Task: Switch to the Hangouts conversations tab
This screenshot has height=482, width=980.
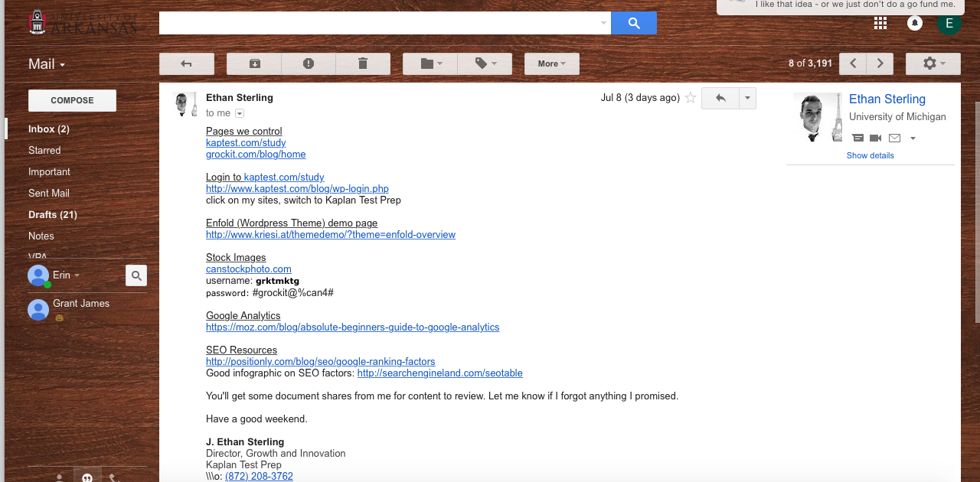Action: (x=87, y=477)
